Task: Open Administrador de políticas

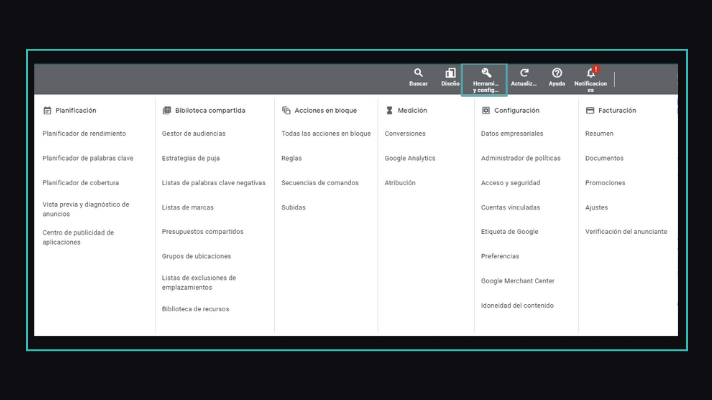Action: click(x=520, y=158)
